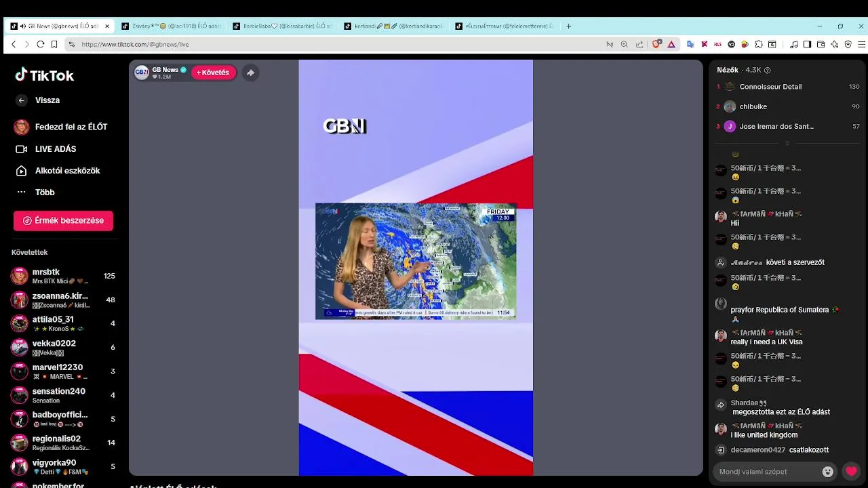Open Brave Shields lion icon
Screen dimensions: 868x488
pos(656,44)
